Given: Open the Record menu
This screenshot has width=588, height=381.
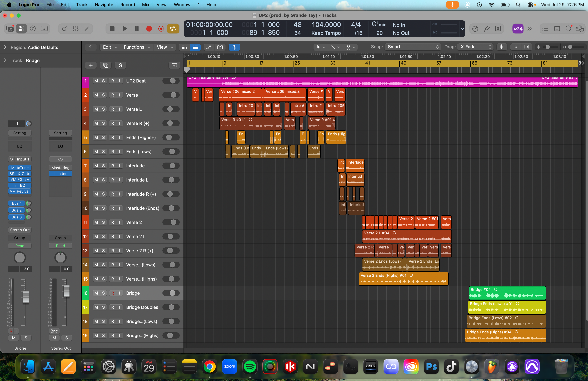Looking at the screenshot, I should tap(127, 4).
